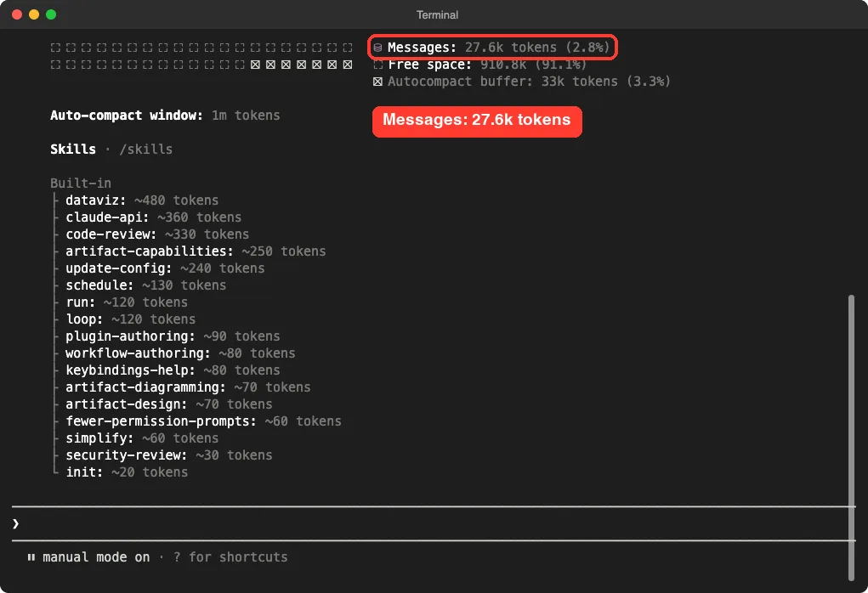
Task: Select the 'workflow-authoring: ~80 tokens' row
Action: coord(180,353)
